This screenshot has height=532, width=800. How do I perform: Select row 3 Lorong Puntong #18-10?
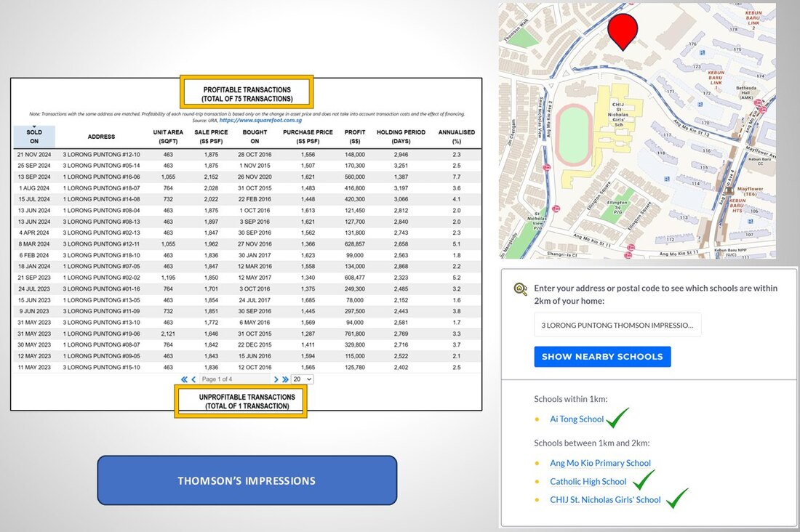pos(247,256)
